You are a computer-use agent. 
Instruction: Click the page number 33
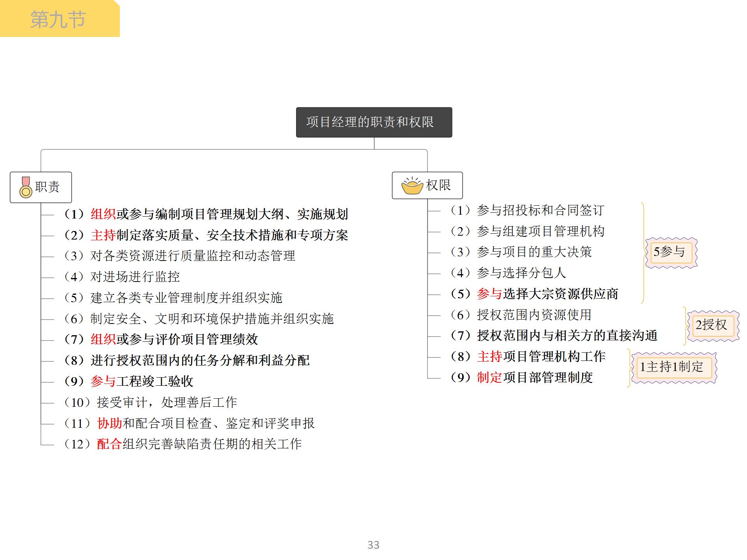click(x=373, y=545)
